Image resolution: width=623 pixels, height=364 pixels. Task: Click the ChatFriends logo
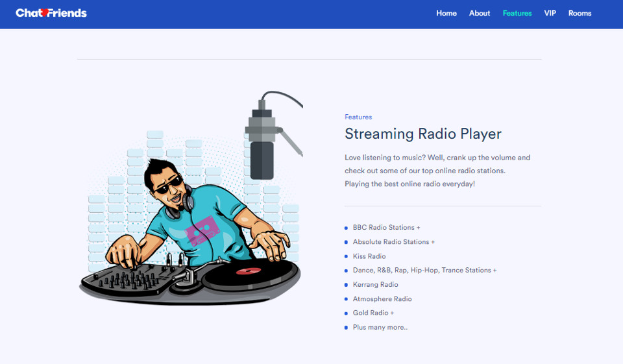pyautogui.click(x=51, y=13)
